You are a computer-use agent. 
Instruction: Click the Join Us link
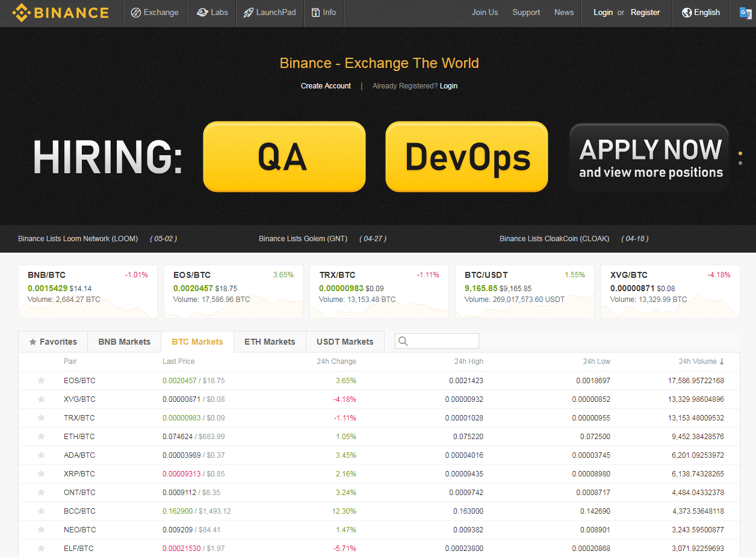coord(485,13)
